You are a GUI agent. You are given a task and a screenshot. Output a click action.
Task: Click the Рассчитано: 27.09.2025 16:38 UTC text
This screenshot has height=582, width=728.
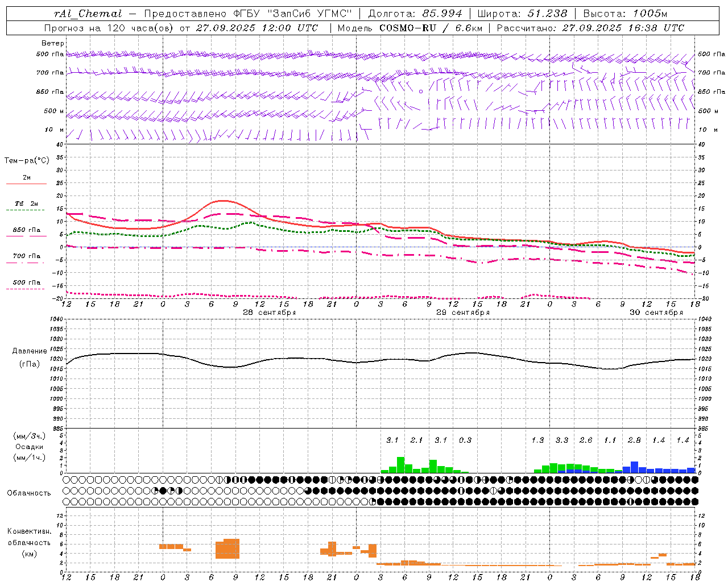[x=590, y=28]
